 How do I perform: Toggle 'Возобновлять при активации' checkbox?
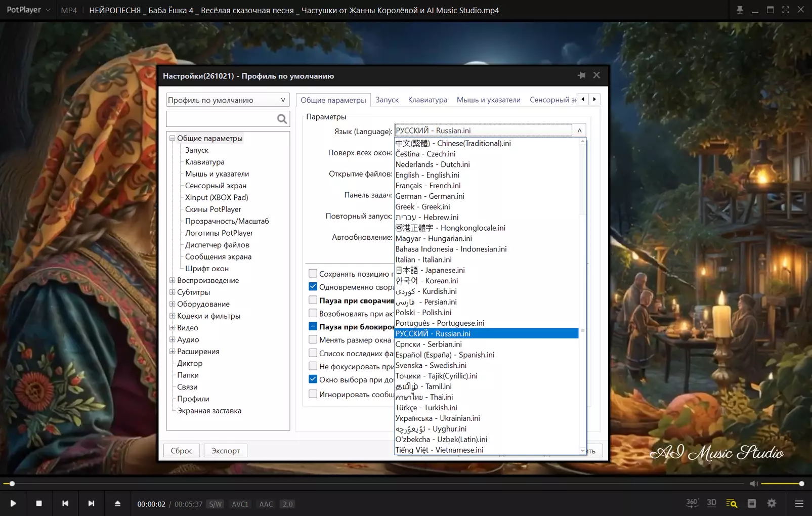coord(313,313)
